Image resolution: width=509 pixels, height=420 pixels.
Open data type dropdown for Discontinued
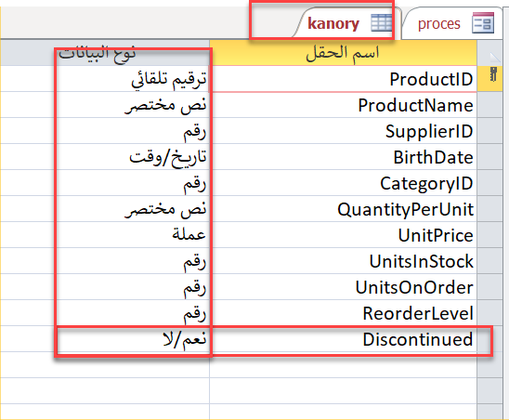[x=105, y=339]
